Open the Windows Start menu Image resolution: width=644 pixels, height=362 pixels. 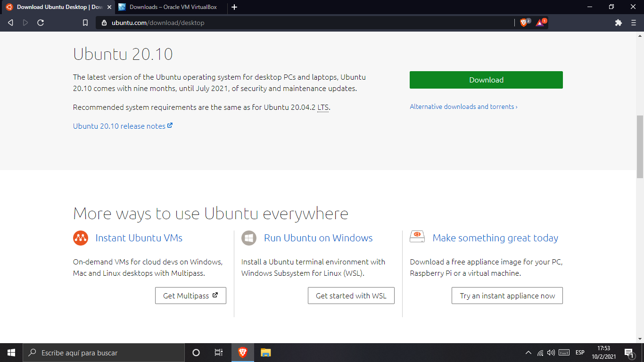[x=11, y=353]
